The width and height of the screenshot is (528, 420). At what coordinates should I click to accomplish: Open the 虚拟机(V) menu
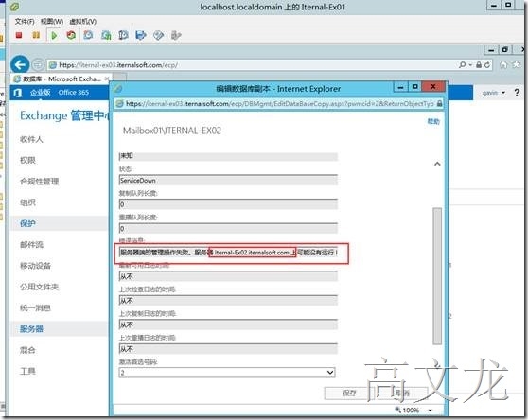pyautogui.click(x=83, y=21)
